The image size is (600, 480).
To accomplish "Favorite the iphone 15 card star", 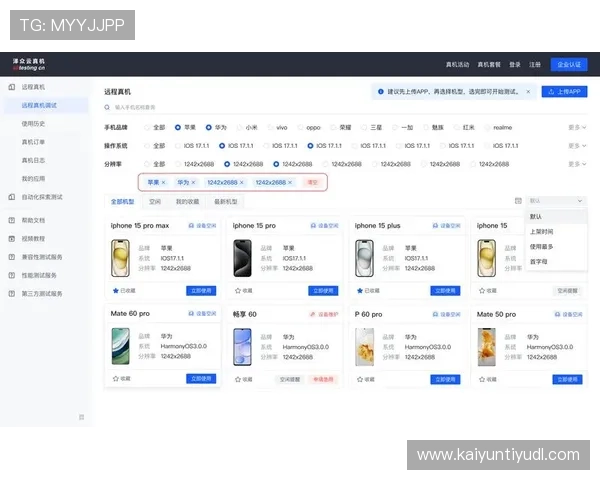I will [x=482, y=291].
